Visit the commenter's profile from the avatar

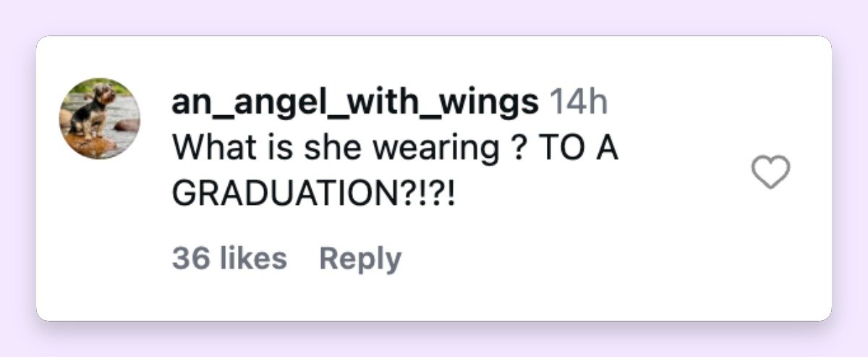click(100, 118)
